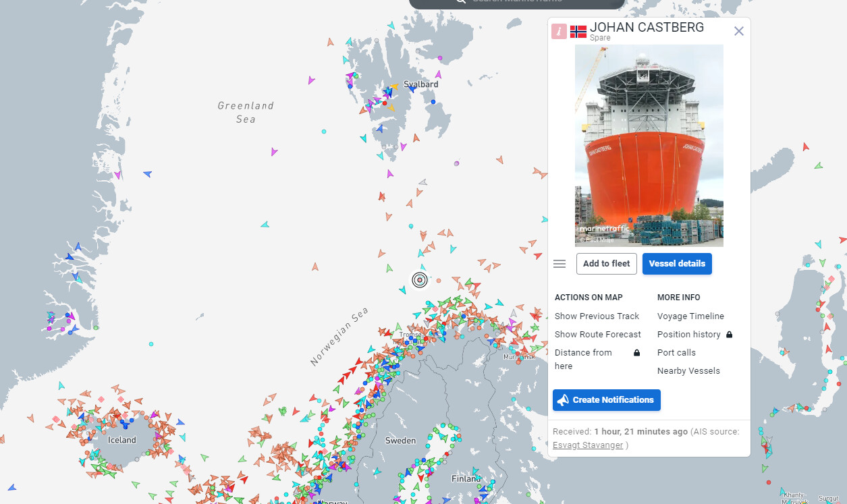The width and height of the screenshot is (847, 504).
Task: Select the orange dot marker beside the selected target
Action: tap(439, 280)
